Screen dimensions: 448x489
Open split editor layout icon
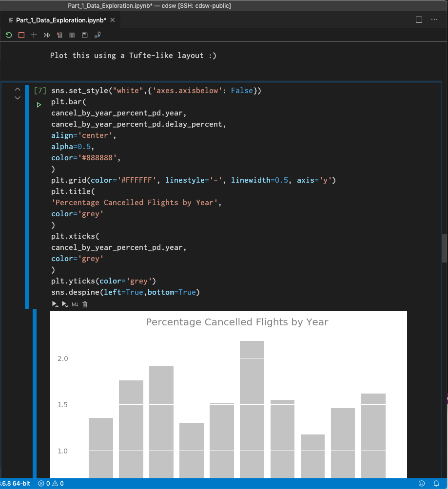[418, 19]
